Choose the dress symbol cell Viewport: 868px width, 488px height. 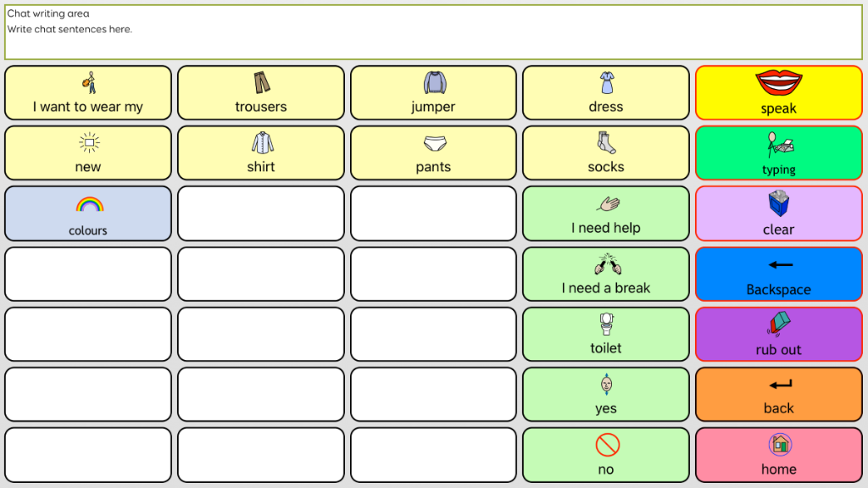click(605, 93)
